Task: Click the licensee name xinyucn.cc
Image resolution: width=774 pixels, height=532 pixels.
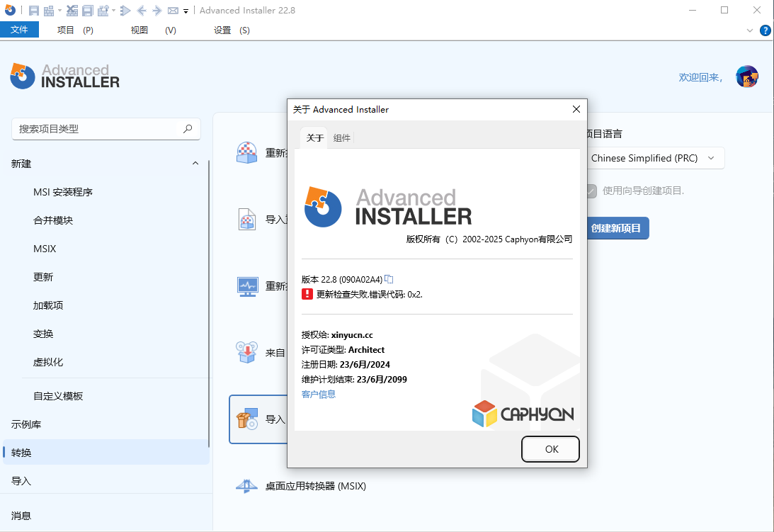Action: [x=352, y=335]
